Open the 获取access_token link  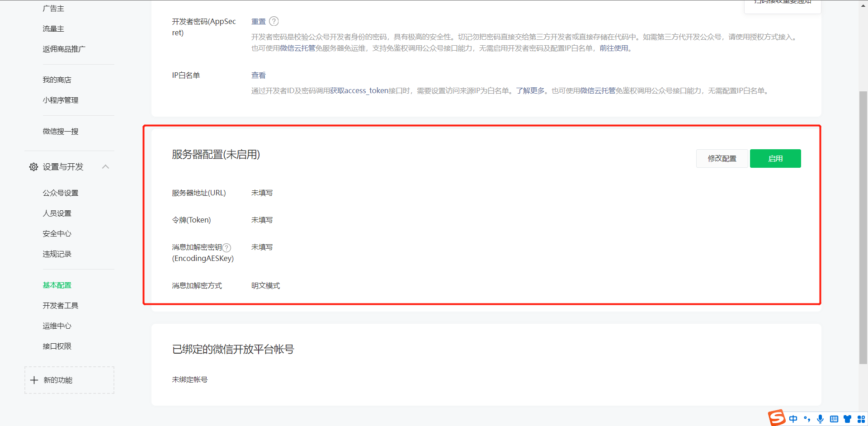[359, 91]
